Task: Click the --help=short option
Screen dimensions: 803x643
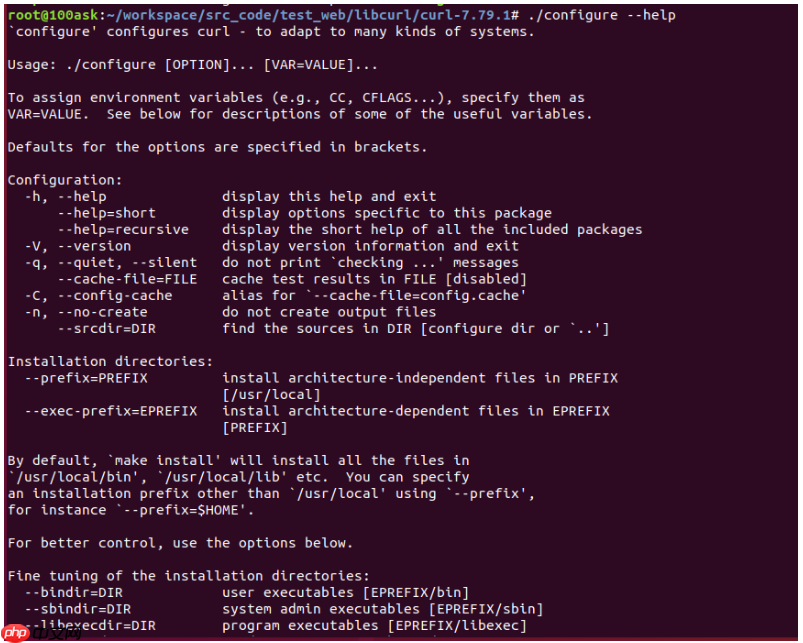Action: [x=106, y=213]
